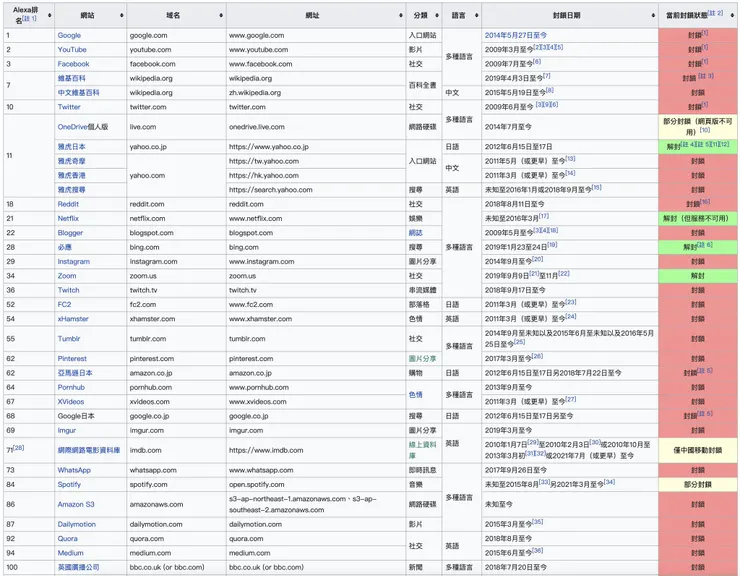
Task: Select the onedrive.live.com address cell
Action: pyautogui.click(x=316, y=127)
